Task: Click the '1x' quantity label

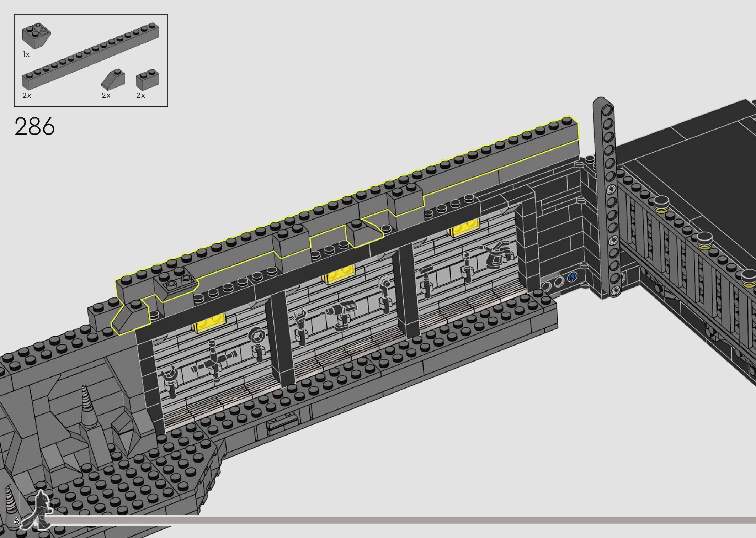Action: click(x=26, y=54)
